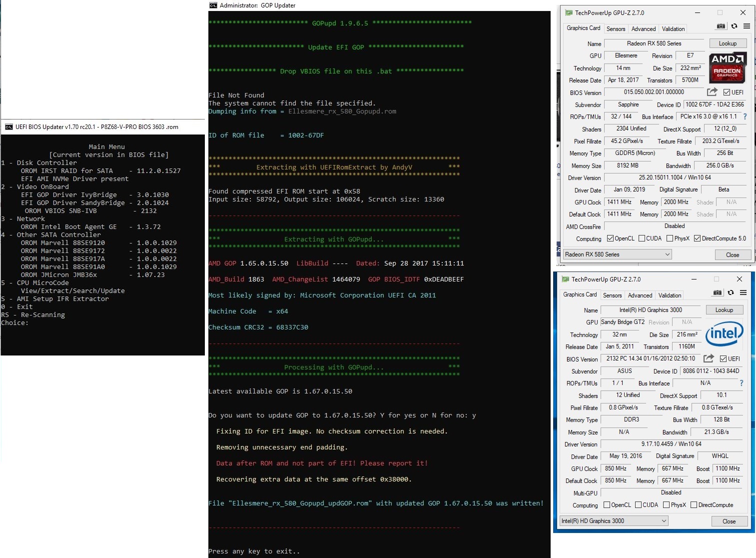Toggle CUDA checkbox in the Radeon RX 580 window
Screen dimensions: 756x558
(x=642, y=238)
